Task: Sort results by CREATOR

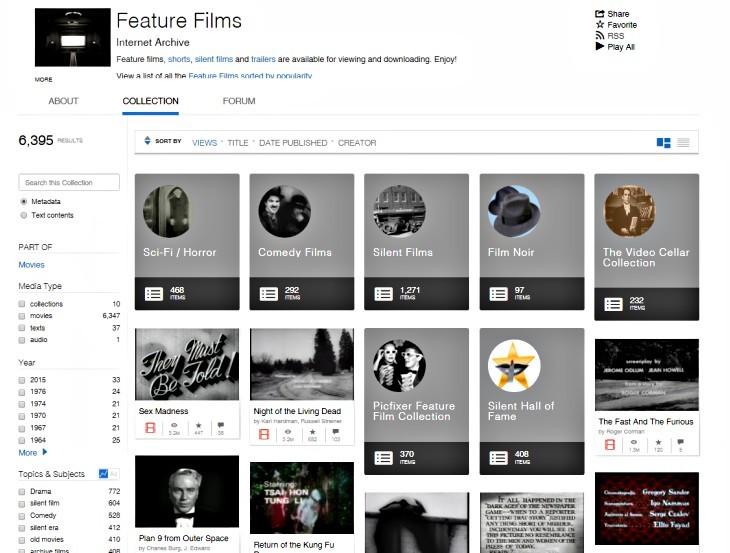Action: point(357,143)
